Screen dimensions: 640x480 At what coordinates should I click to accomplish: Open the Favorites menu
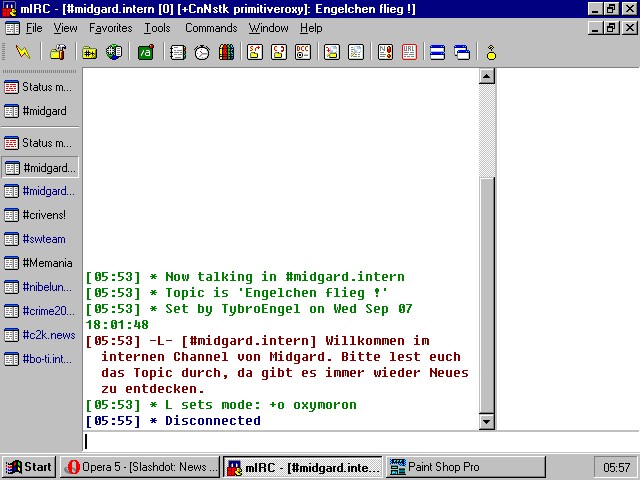tap(111, 28)
